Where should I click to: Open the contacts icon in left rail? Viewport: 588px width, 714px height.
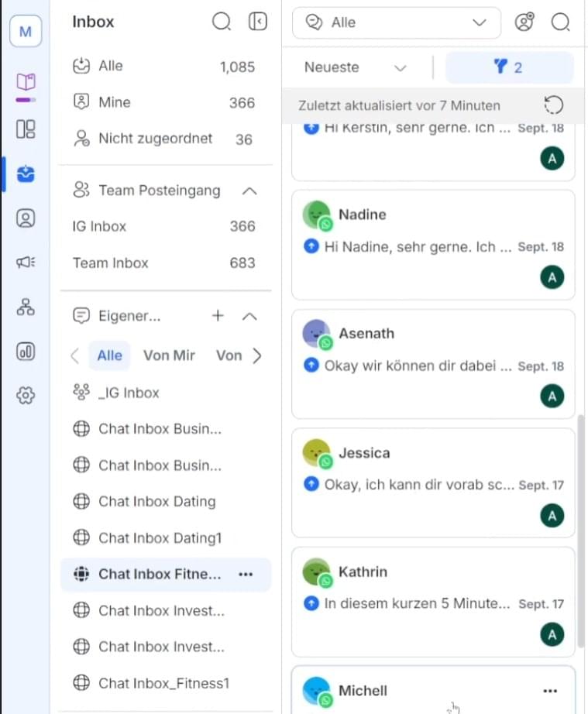[26, 218]
